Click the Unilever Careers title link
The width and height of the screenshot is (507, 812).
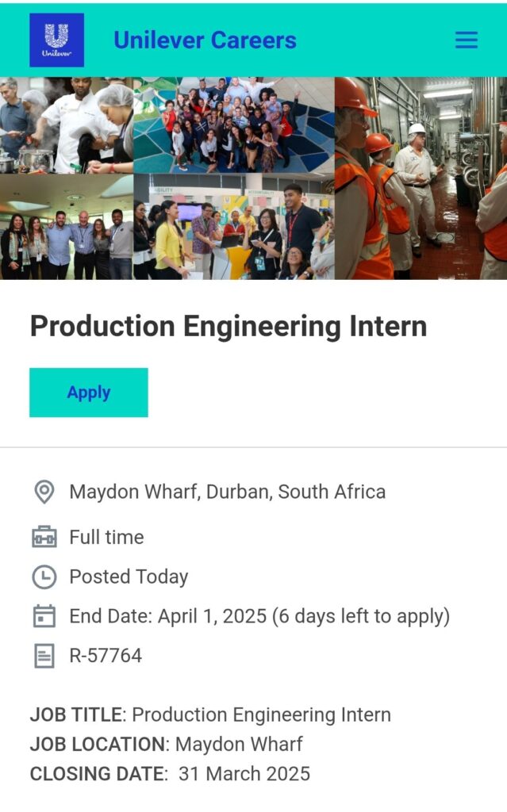tap(205, 40)
